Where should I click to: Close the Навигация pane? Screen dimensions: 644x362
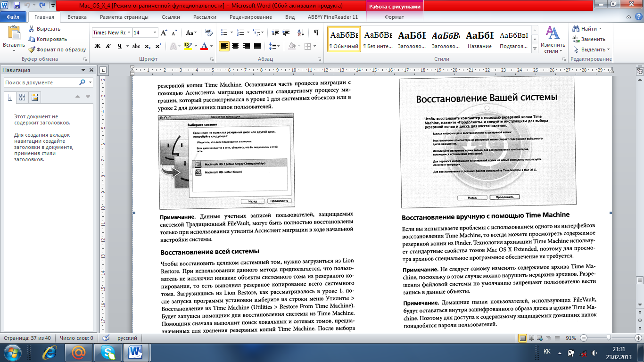(91, 70)
